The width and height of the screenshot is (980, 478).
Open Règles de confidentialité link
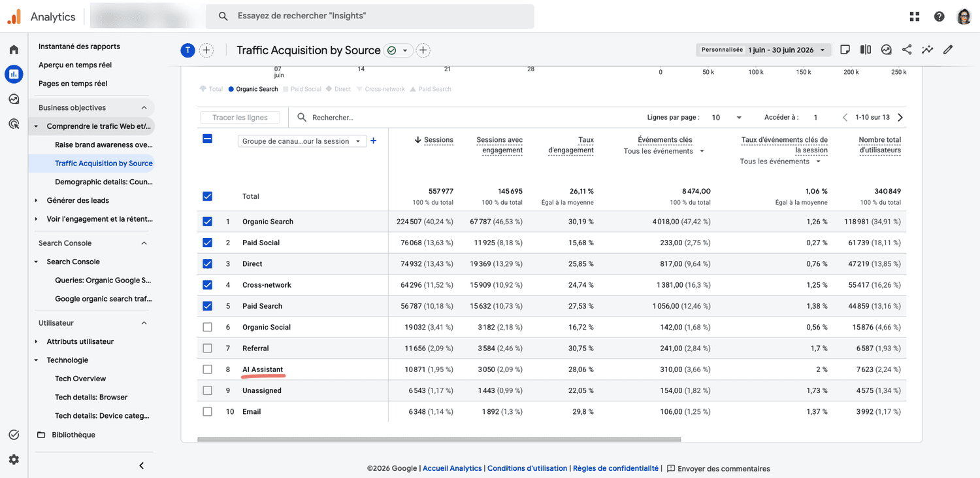[615, 468]
